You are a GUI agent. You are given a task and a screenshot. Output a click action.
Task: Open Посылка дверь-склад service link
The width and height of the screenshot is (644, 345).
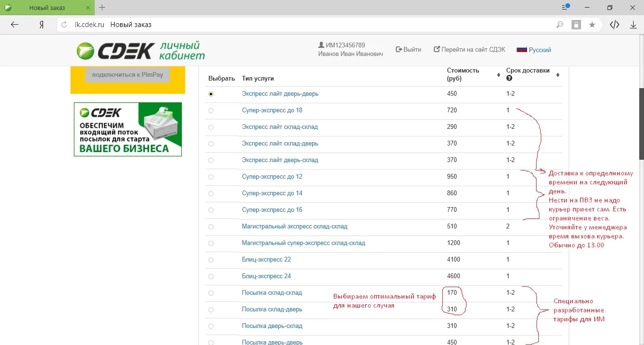tap(272, 326)
